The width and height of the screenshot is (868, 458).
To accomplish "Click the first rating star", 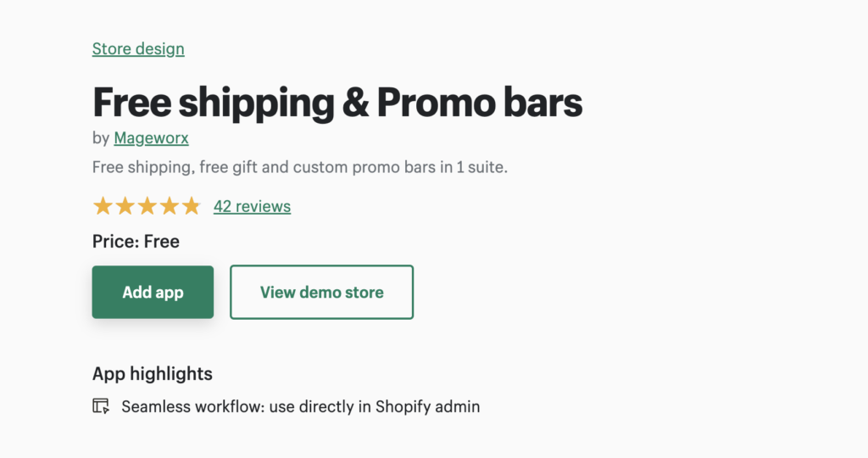I will point(103,206).
